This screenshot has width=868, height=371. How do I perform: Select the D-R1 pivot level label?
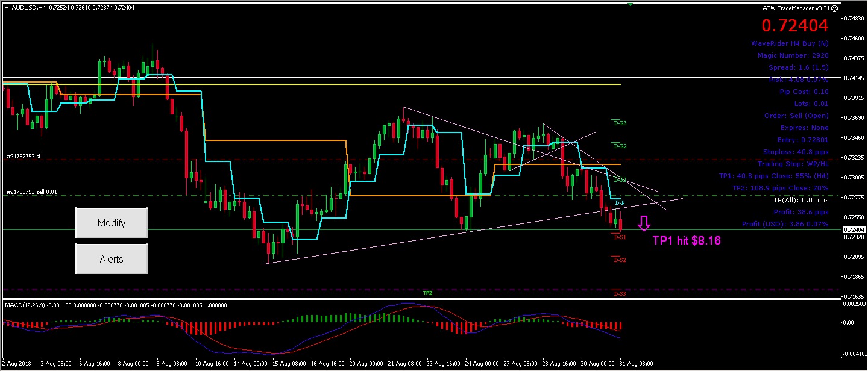tap(620, 179)
